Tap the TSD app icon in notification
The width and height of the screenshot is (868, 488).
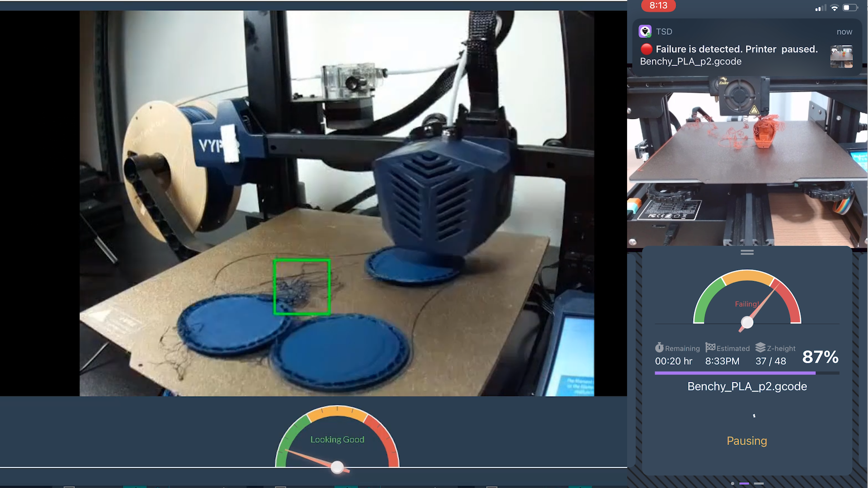pyautogui.click(x=645, y=31)
